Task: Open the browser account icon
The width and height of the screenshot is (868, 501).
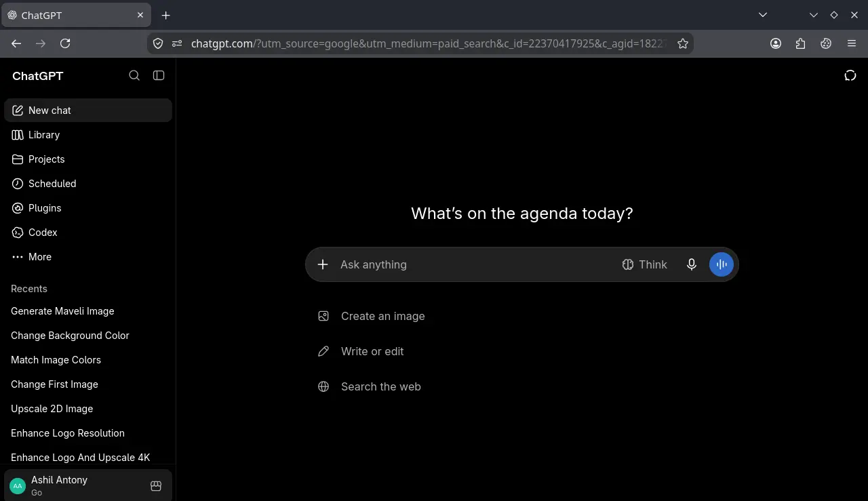Action: click(776, 43)
